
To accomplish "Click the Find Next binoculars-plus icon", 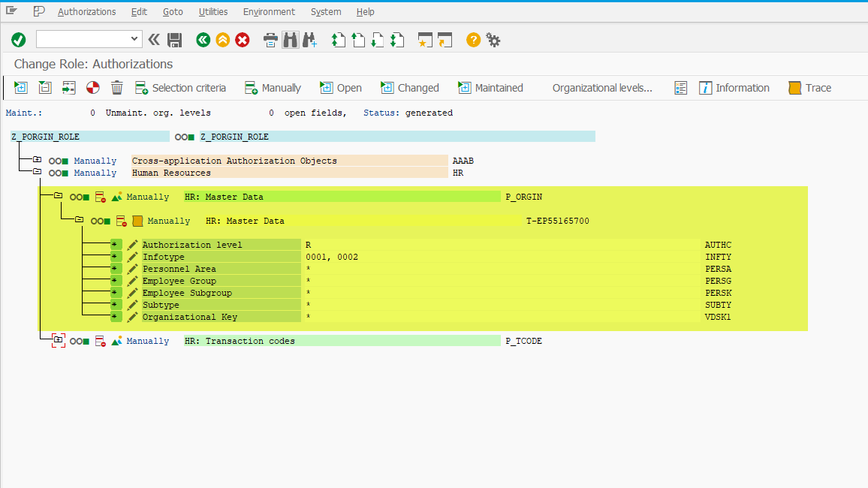I will tap(310, 40).
